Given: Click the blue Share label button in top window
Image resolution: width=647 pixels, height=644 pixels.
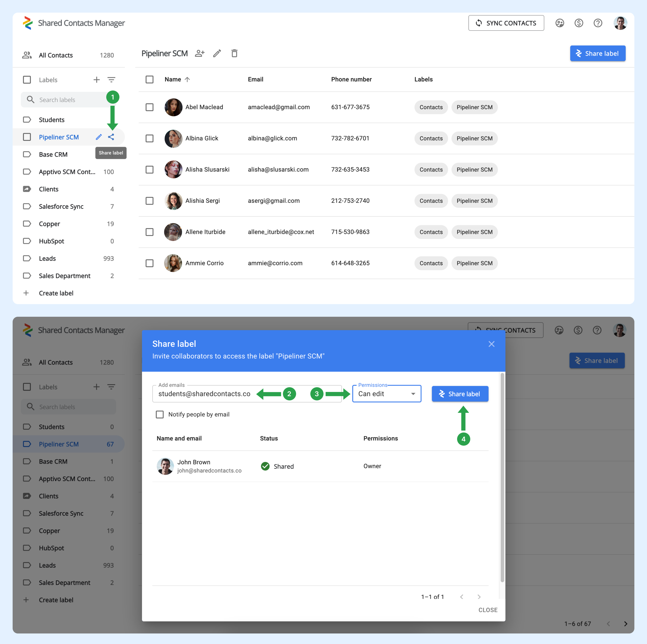Looking at the screenshot, I should (x=598, y=53).
